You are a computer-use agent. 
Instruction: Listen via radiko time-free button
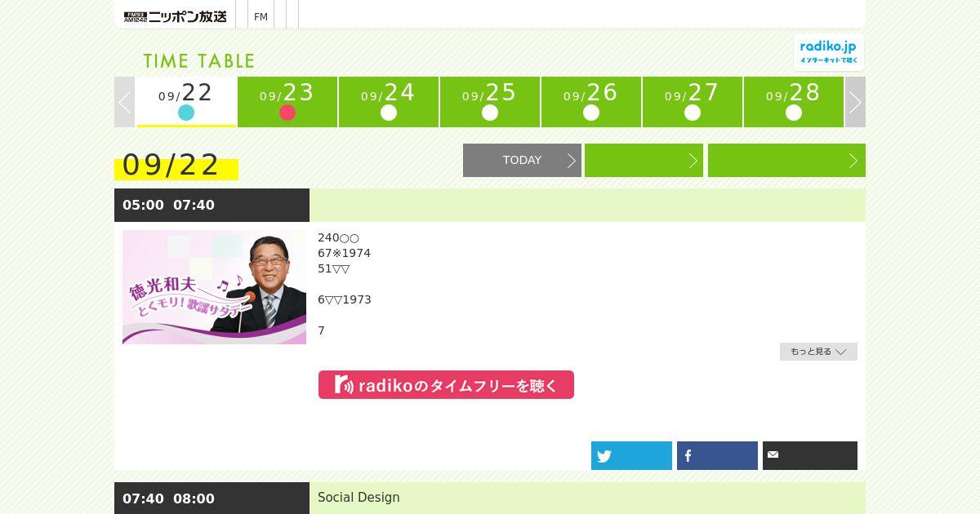click(x=446, y=385)
